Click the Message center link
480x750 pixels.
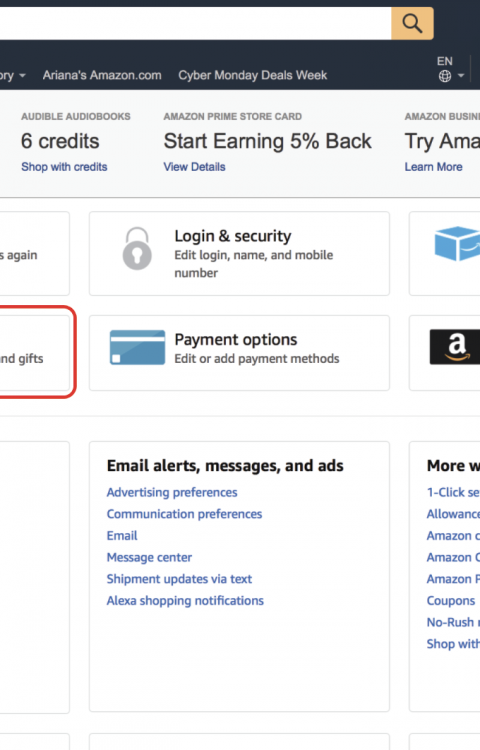[x=149, y=557]
